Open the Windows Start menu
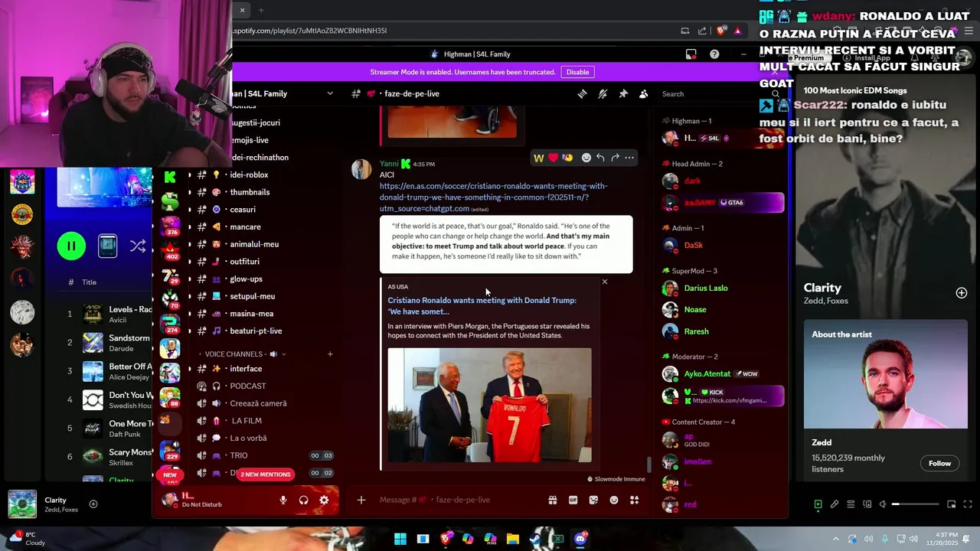Viewport: 980px width, 551px height. point(400,539)
